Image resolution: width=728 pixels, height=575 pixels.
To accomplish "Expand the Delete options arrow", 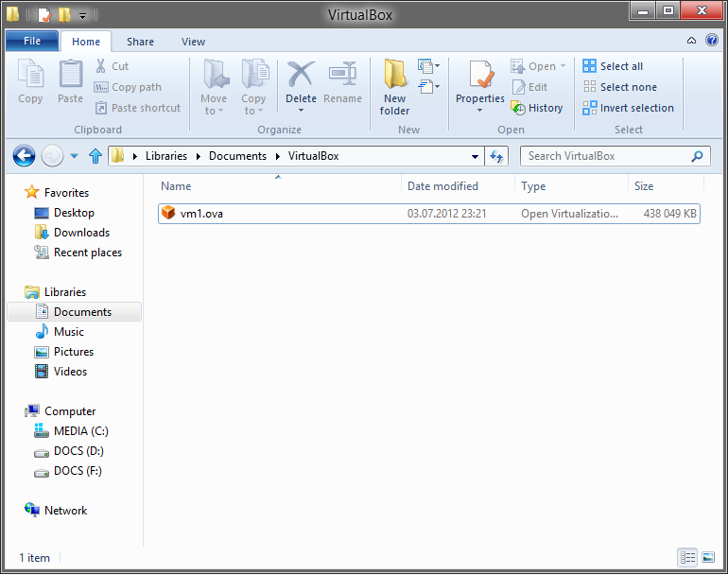I will [301, 111].
